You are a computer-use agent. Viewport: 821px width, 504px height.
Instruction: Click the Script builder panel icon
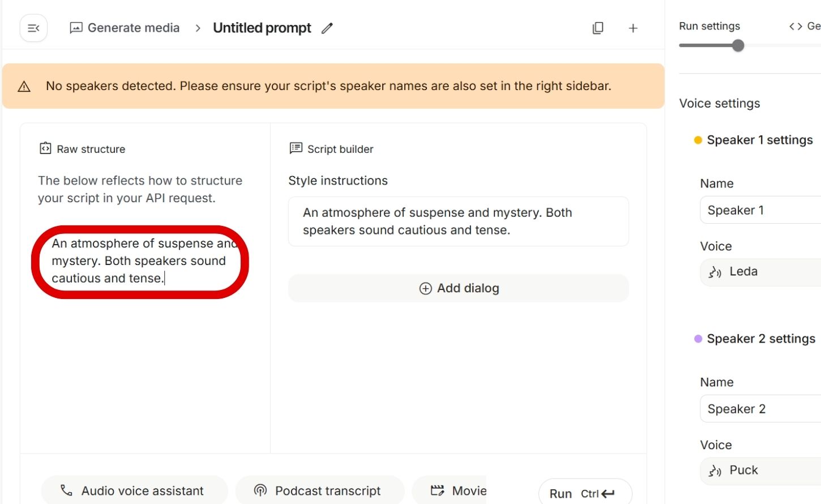[x=296, y=148]
